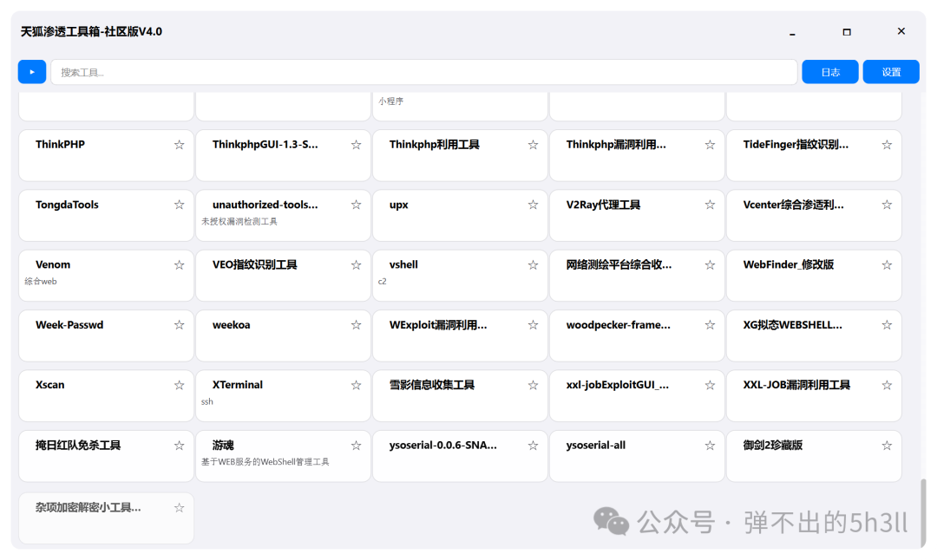Screen dimensions: 937x560
Task: Click 未授权漏洞检测工具 description text
Action: tap(239, 222)
